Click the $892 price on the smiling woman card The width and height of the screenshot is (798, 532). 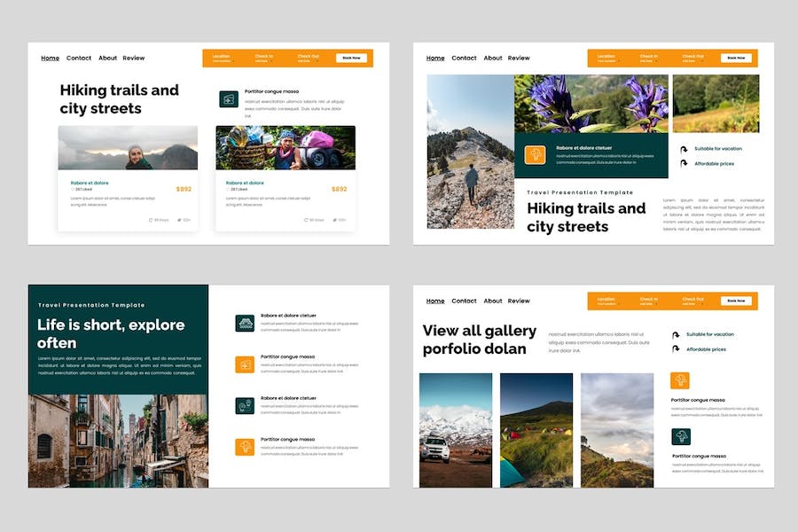[x=184, y=189]
